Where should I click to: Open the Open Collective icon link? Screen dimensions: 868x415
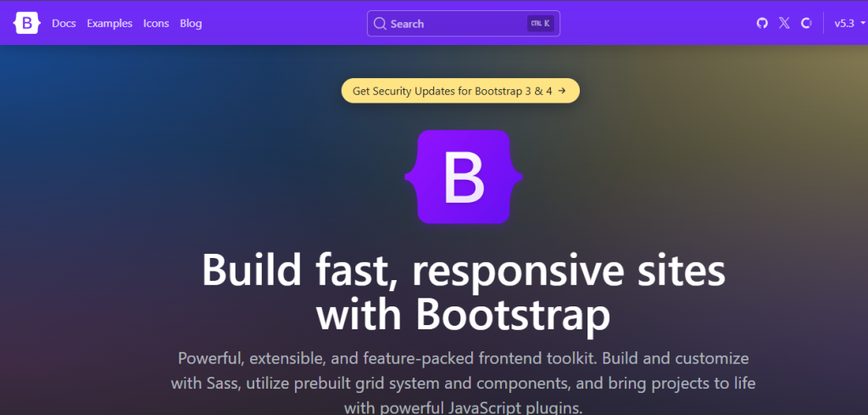806,23
